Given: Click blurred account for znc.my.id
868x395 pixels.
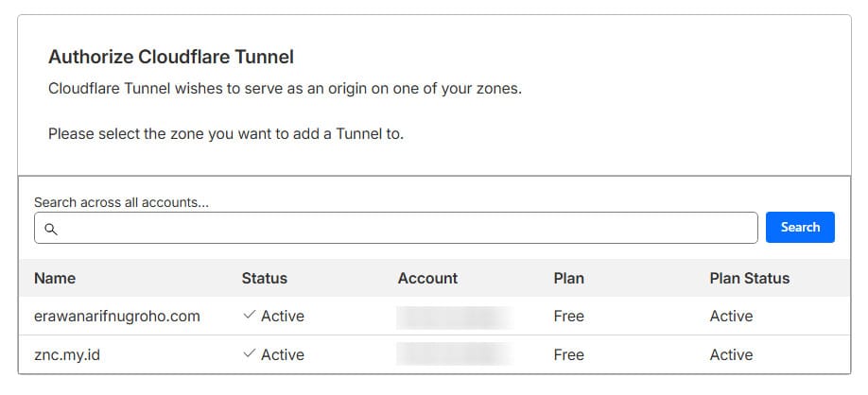Looking at the screenshot, I should [x=454, y=355].
